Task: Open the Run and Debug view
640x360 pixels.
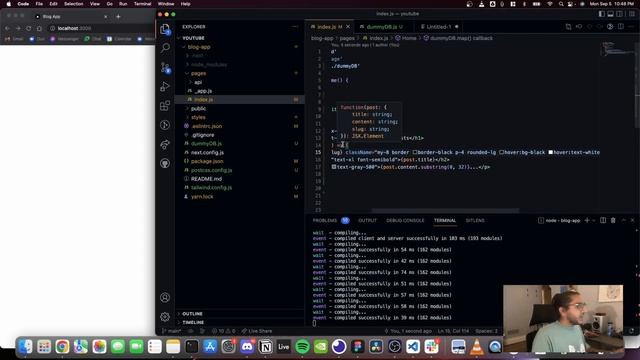Action: pos(165,87)
